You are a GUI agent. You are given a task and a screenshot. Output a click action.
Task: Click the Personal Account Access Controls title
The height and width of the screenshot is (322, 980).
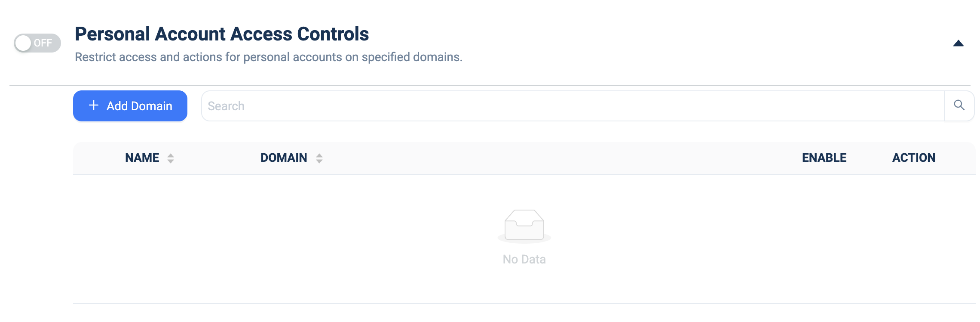coord(222,34)
